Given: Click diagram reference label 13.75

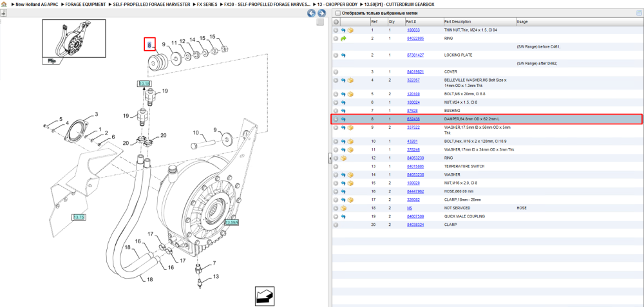Looking at the screenshot, I should tap(79, 217).
